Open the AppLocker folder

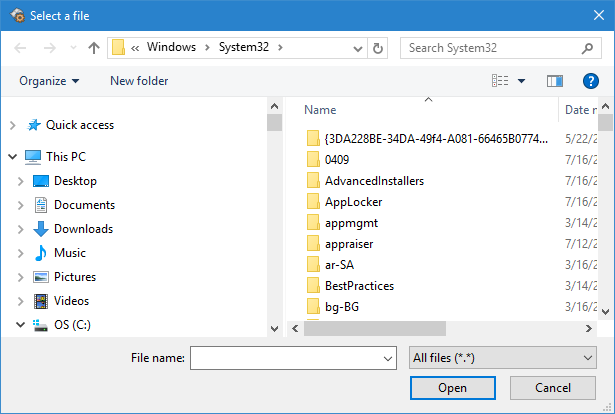click(353, 202)
